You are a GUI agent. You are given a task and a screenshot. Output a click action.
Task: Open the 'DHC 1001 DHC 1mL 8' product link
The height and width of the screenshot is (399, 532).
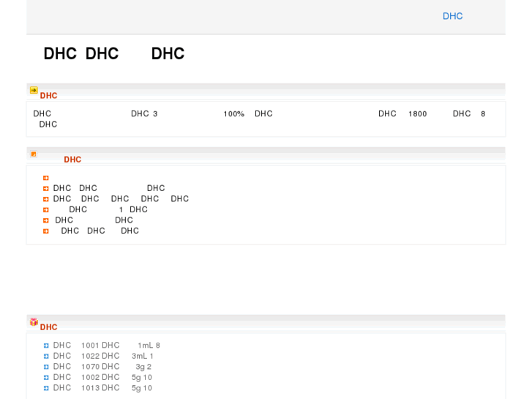(x=107, y=346)
